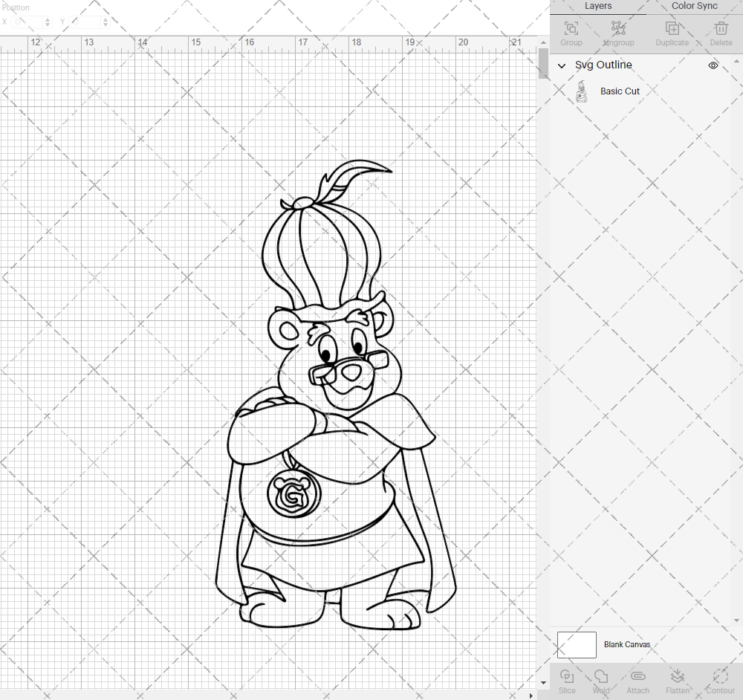Click the Attach icon
Viewport: 743px width, 700px height.
[x=637, y=678]
